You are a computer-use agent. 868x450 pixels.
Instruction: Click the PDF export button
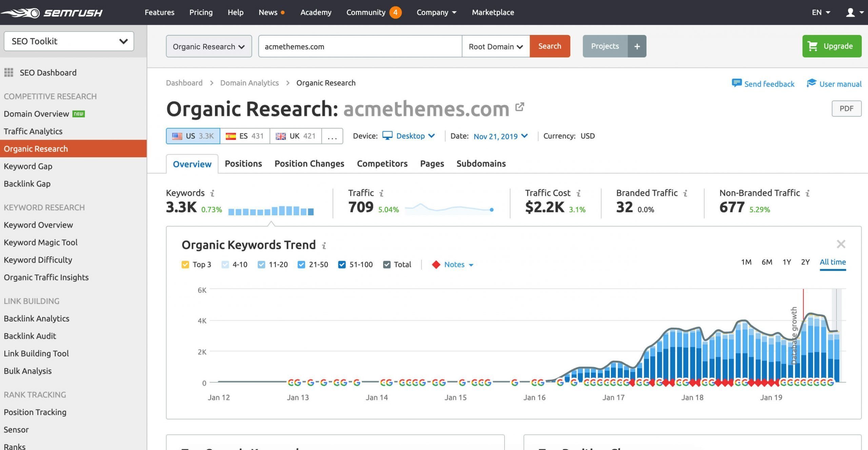[846, 109]
